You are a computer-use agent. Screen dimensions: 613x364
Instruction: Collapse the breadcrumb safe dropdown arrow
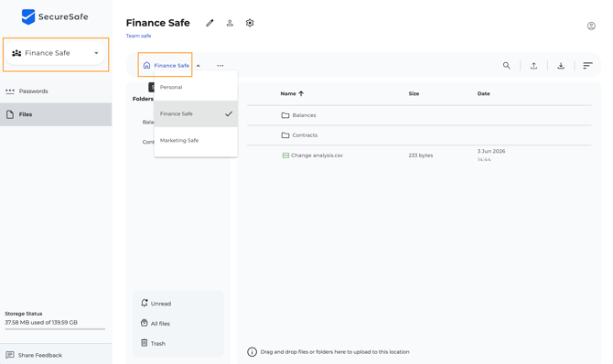click(x=199, y=66)
